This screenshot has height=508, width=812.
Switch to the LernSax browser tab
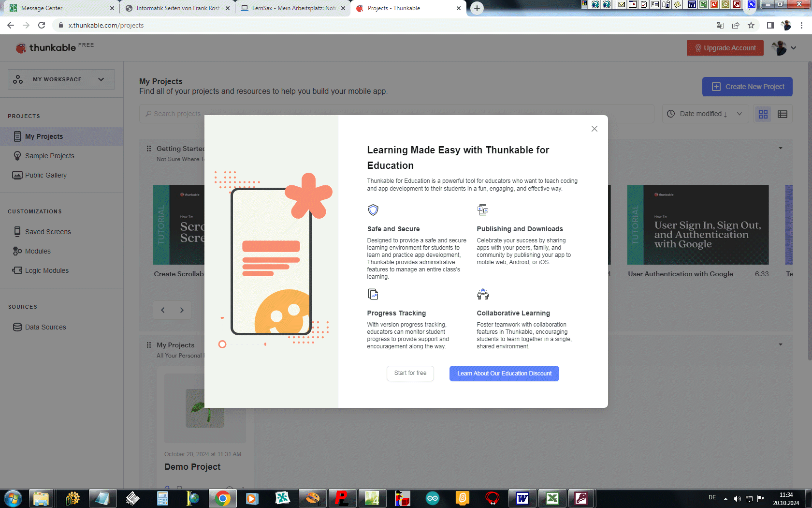coord(293,8)
